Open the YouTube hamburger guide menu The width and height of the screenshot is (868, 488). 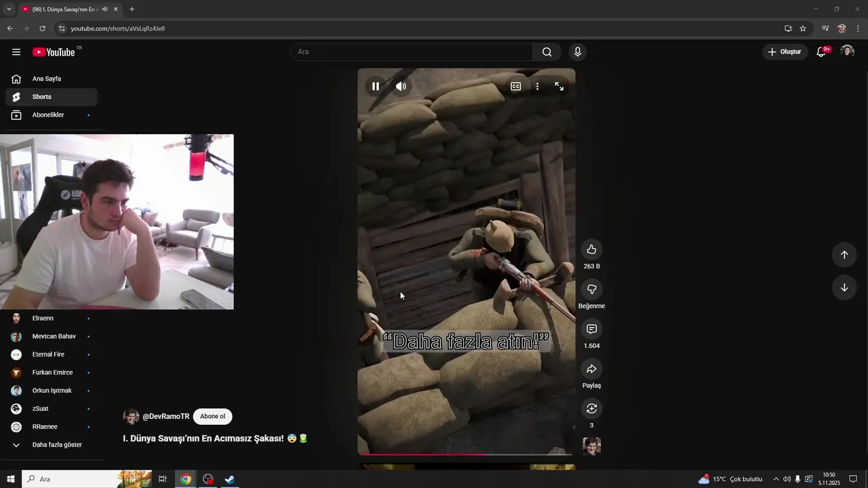pos(16,52)
